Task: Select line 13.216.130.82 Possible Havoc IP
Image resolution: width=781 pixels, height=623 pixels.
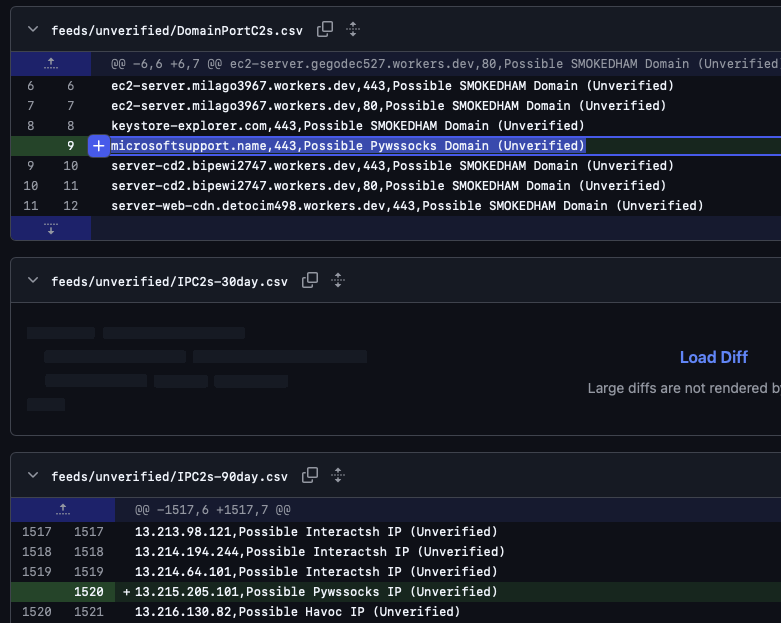Action: coord(297,612)
